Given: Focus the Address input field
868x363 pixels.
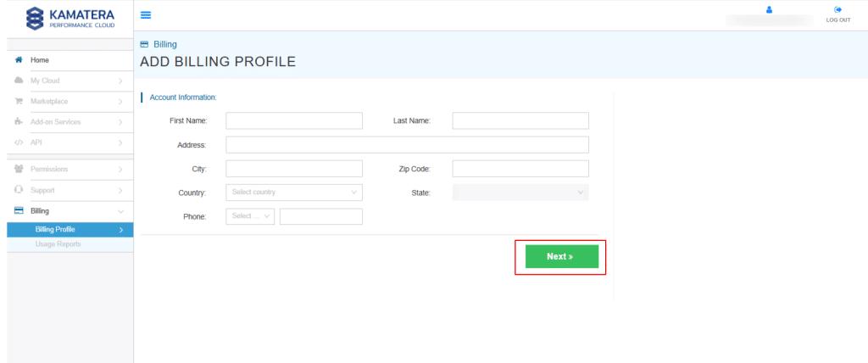Looking at the screenshot, I should coord(408,145).
